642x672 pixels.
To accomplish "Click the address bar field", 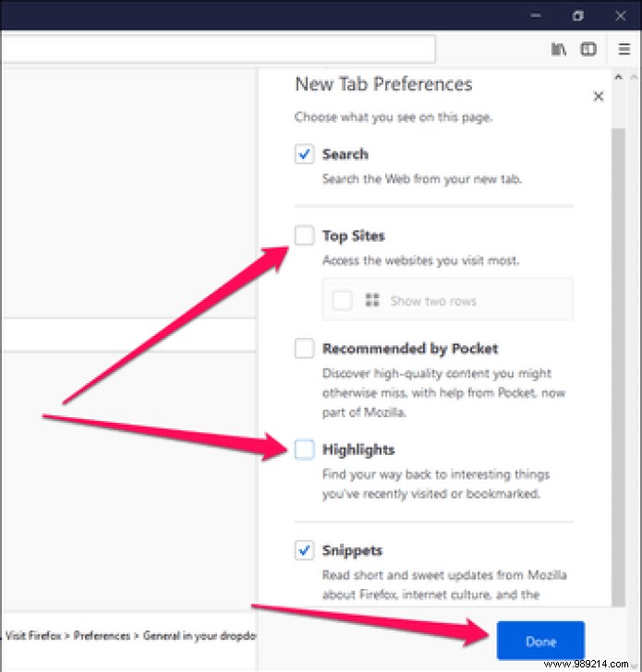I will 218,49.
